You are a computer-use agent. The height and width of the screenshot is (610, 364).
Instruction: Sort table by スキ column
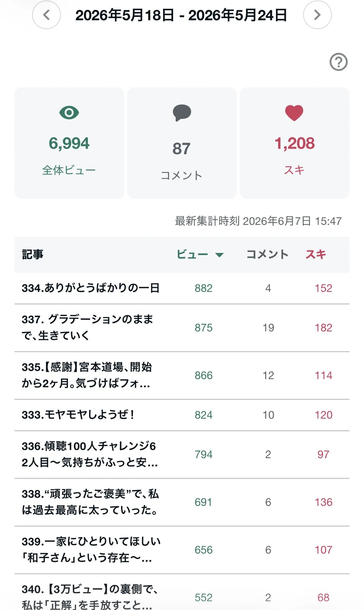pyautogui.click(x=316, y=254)
